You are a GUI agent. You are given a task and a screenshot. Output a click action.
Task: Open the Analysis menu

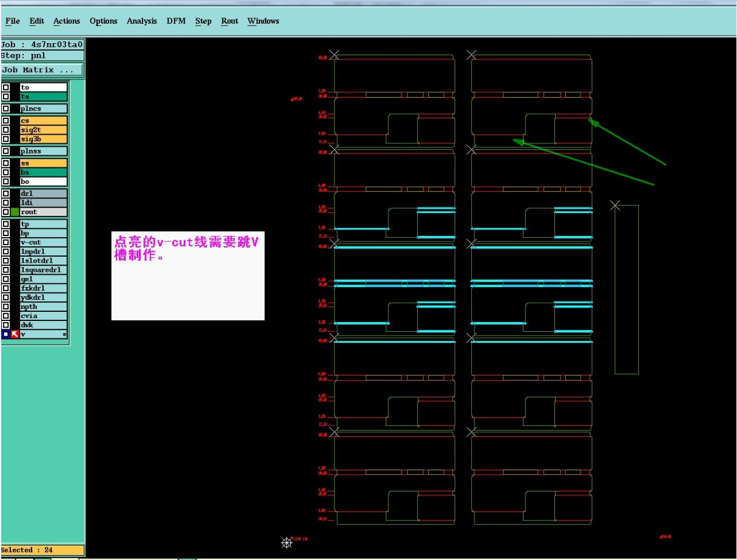(141, 21)
